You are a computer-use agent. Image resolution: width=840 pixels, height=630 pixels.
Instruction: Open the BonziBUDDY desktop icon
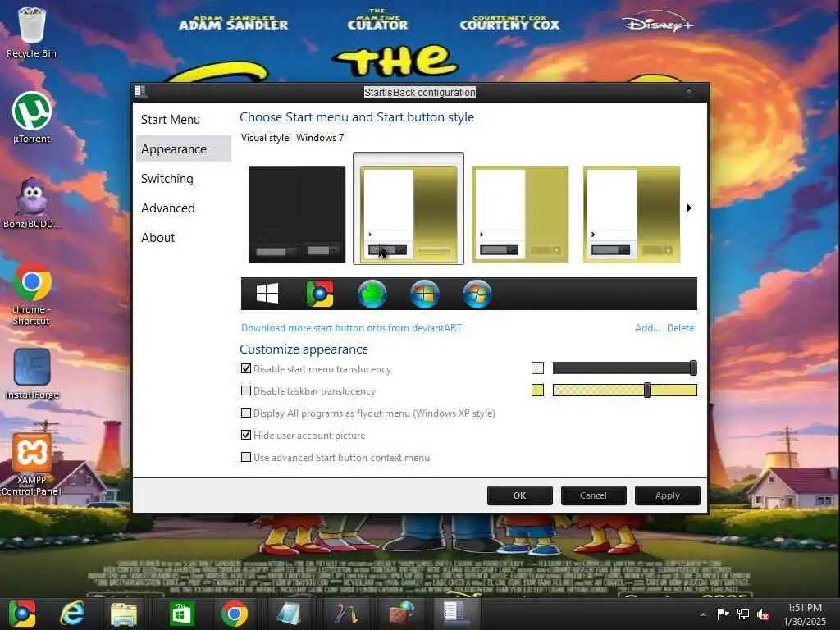32,203
